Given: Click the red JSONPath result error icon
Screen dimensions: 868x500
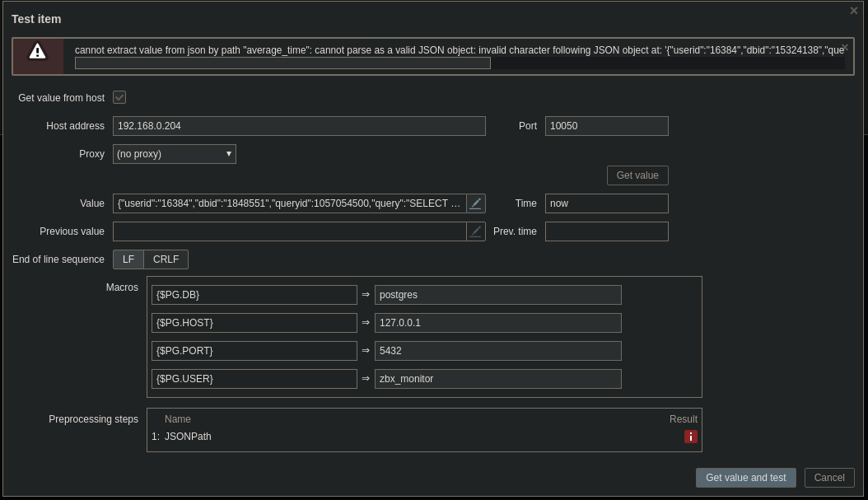Looking at the screenshot, I should coord(690,437).
